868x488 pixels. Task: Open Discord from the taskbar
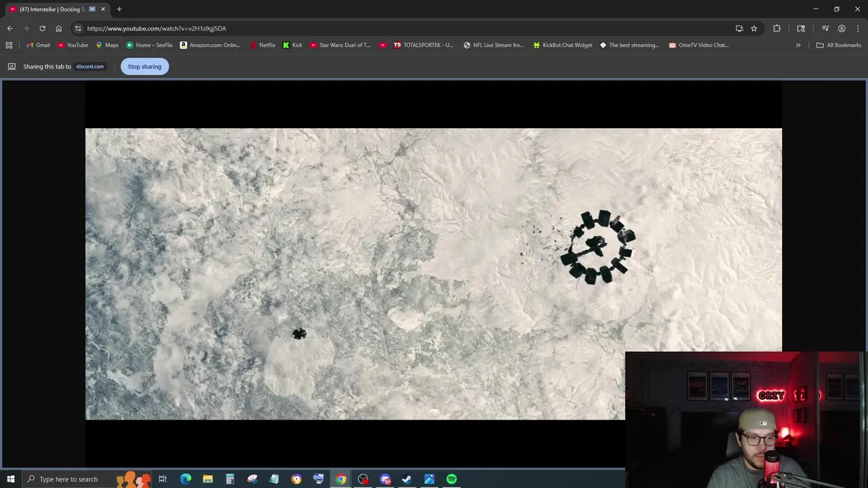(385, 479)
